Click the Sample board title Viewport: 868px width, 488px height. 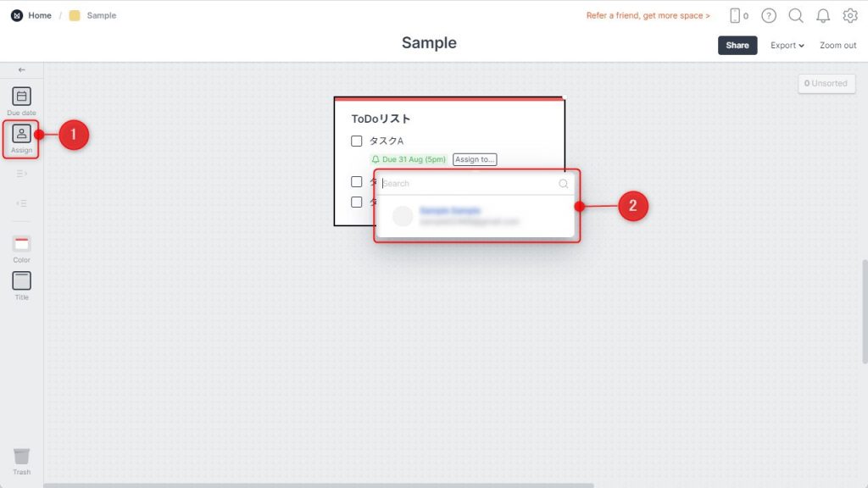(x=429, y=42)
